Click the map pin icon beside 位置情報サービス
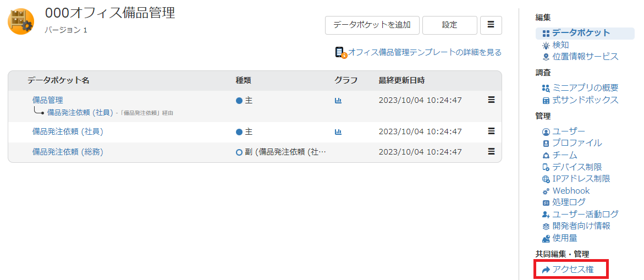The width and height of the screenshot is (644, 280). (x=546, y=57)
